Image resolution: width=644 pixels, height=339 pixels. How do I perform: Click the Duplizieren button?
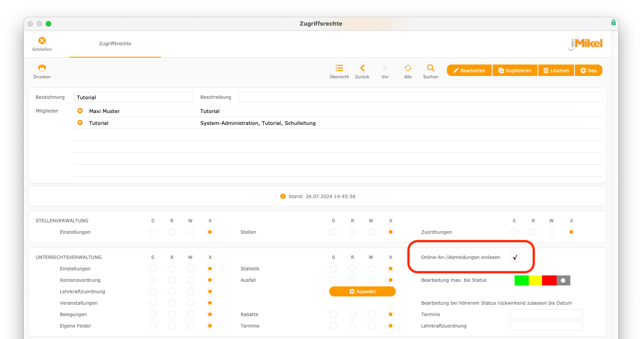pos(515,70)
